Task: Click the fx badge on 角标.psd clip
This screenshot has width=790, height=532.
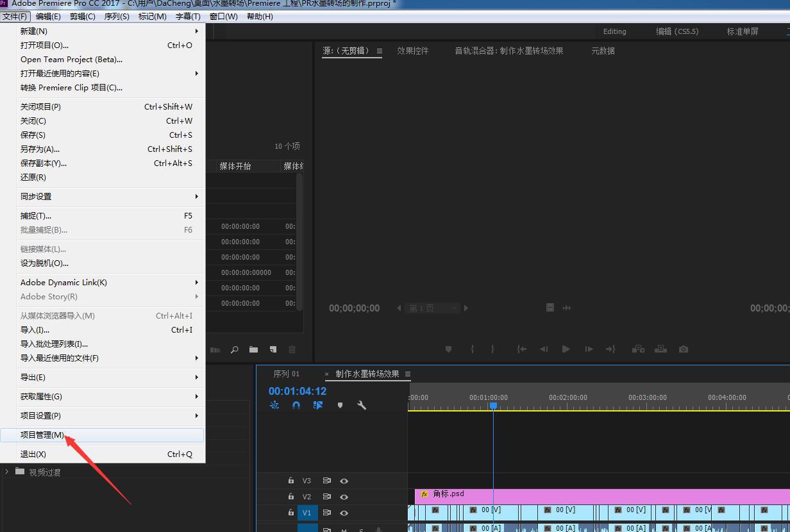Action: point(424,494)
